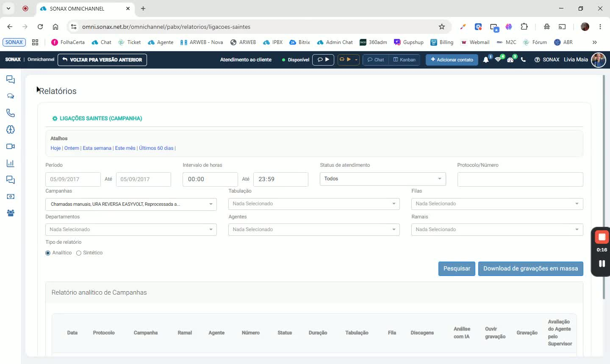610x364 pixels.
Task: Open the Tabulação dropdown
Action: tap(314, 204)
